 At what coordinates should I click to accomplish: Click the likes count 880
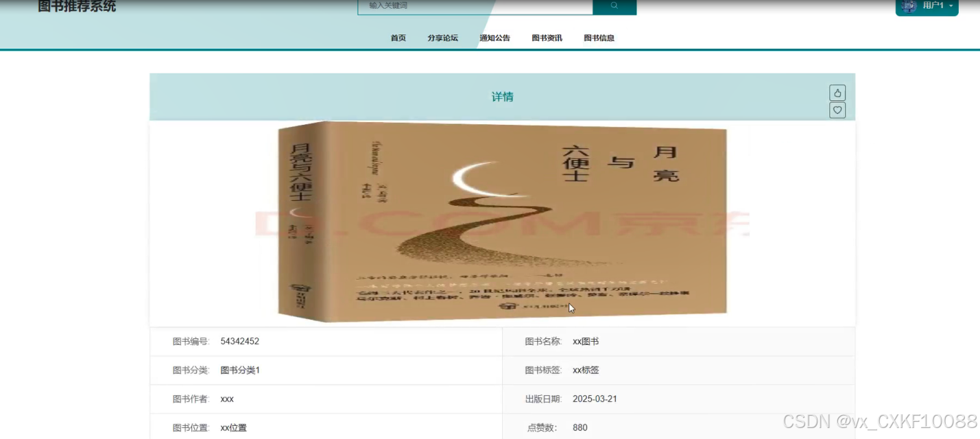580,428
